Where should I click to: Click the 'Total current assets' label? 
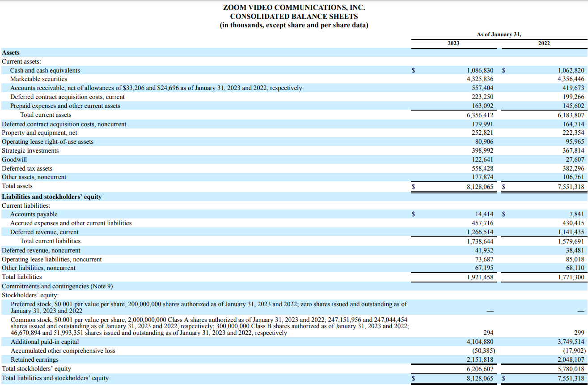[x=46, y=115]
